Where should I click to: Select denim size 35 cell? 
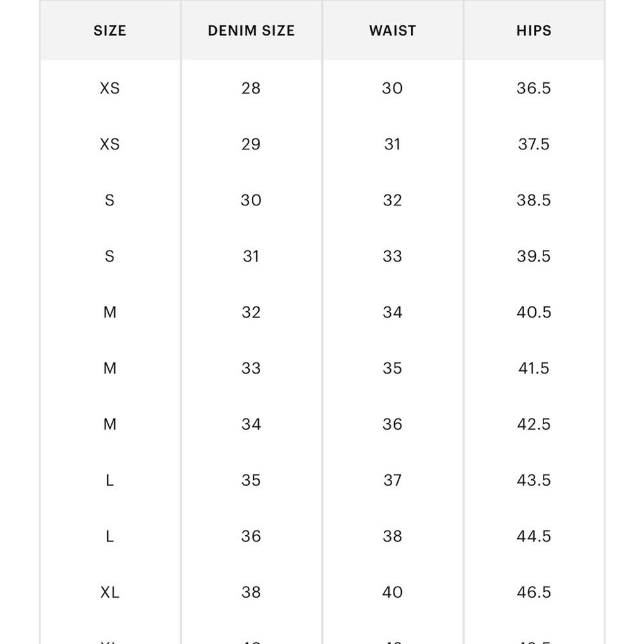click(x=251, y=480)
